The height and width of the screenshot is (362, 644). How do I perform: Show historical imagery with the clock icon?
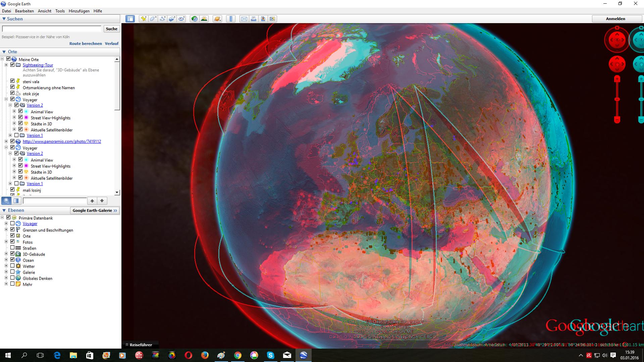coord(194,19)
